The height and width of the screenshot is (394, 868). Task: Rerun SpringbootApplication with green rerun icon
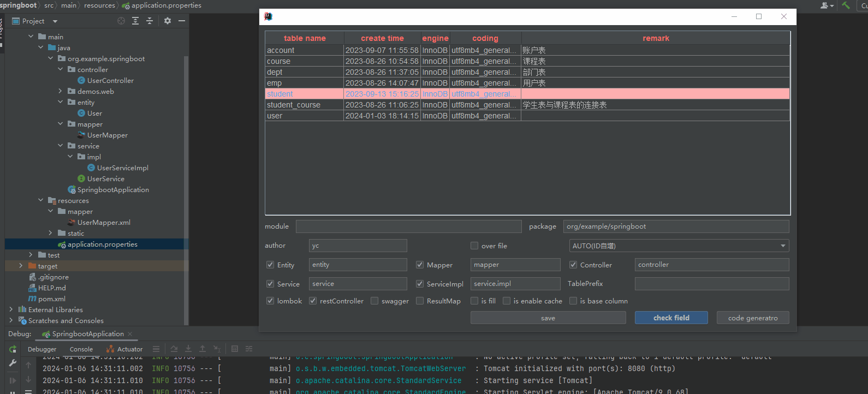point(13,349)
